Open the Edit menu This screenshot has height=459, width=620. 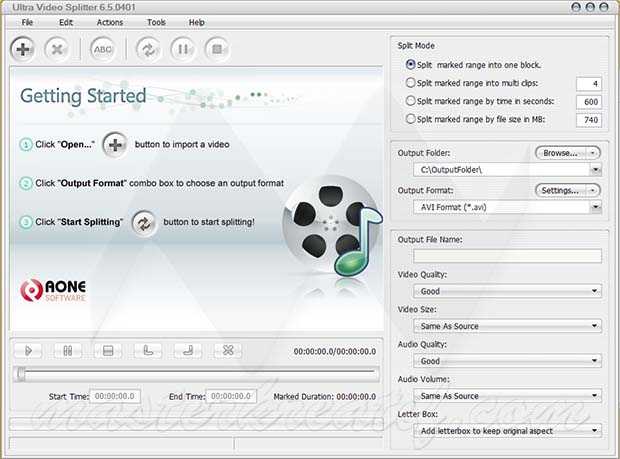[x=66, y=23]
